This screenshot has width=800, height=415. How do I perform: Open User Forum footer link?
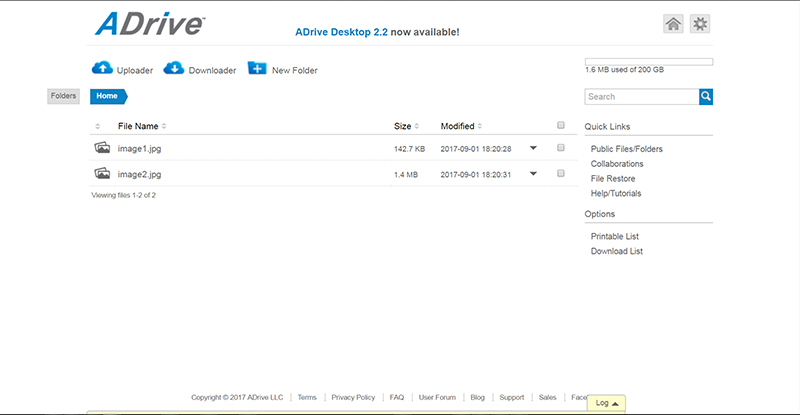437,397
